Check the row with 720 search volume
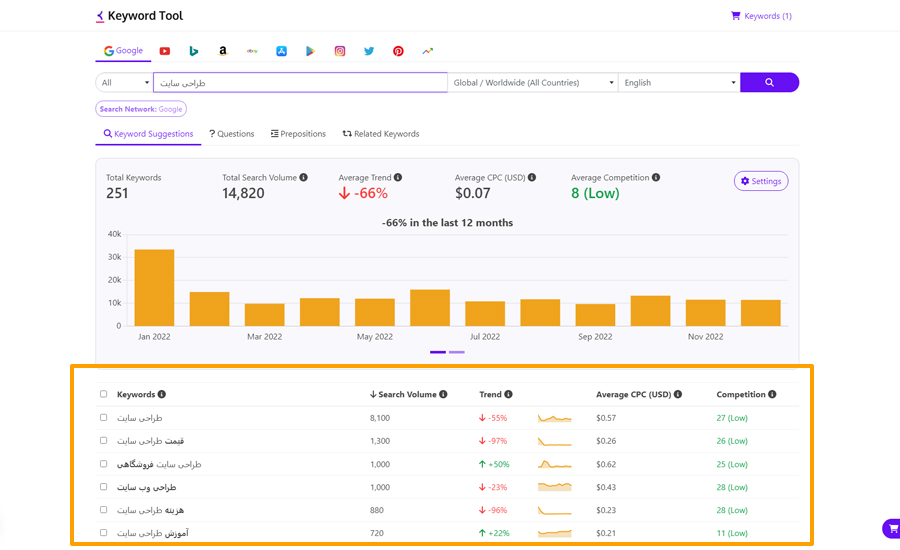The height and width of the screenshot is (550, 900). pos(103,532)
